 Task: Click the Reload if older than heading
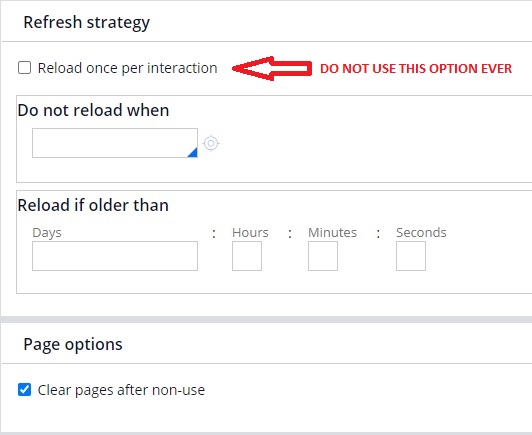(x=93, y=205)
